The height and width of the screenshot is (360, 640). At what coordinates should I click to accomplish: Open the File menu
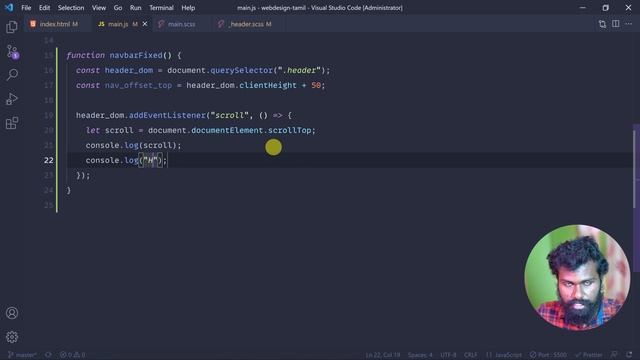[x=26, y=8]
